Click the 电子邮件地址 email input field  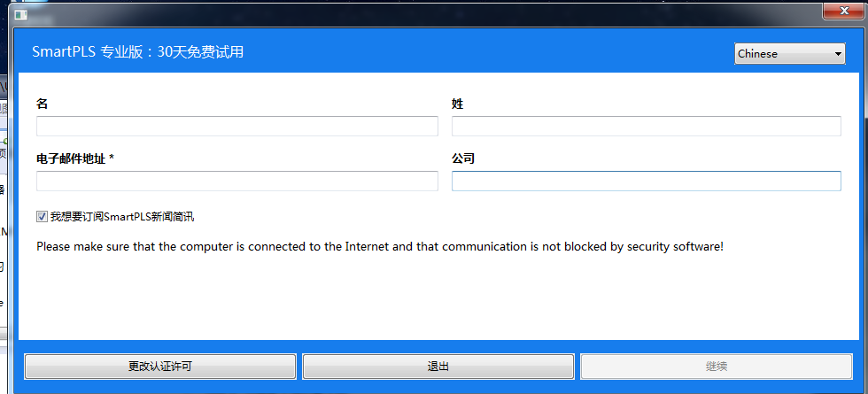237,182
